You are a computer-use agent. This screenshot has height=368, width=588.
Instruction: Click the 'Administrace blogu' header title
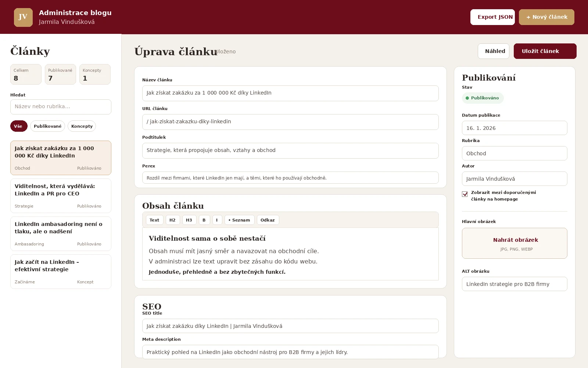(x=75, y=13)
